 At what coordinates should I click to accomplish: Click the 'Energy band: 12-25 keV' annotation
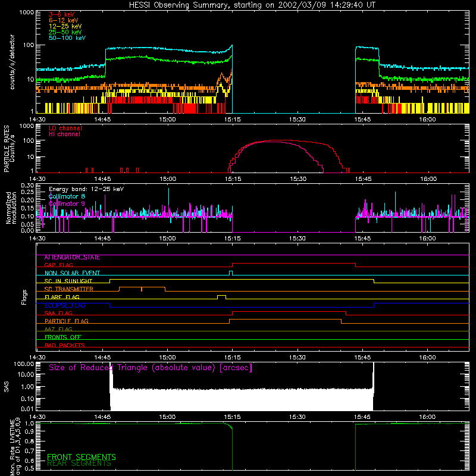click(x=86, y=189)
